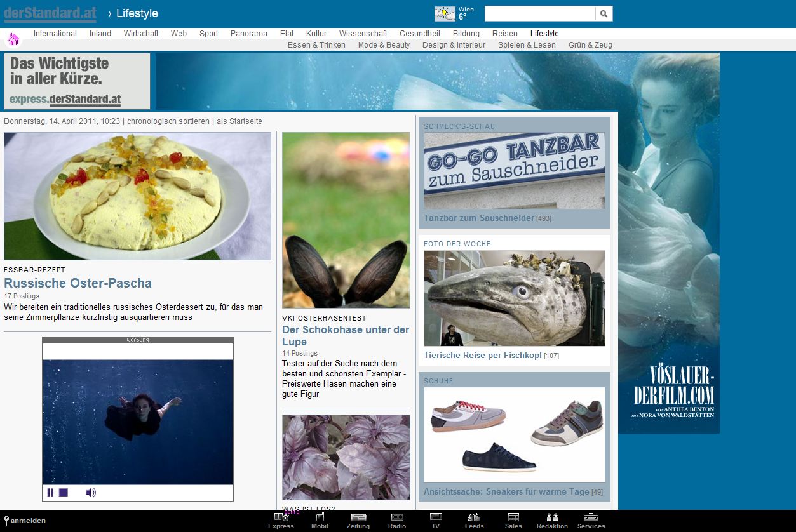Click the anmelden login link
This screenshot has height=532, width=796.
point(25,521)
